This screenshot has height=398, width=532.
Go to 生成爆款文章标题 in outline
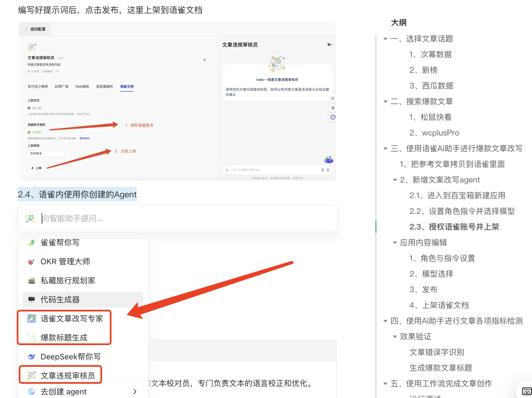(441, 368)
